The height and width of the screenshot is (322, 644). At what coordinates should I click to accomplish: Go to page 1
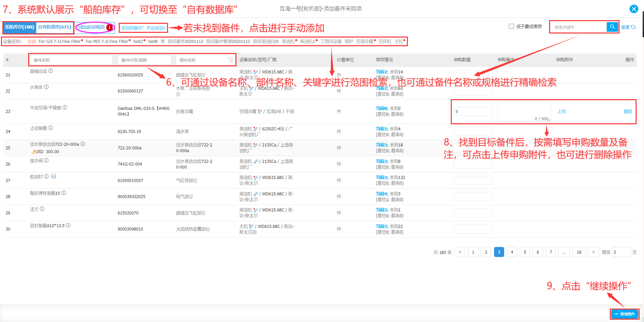pyautogui.click(x=473, y=252)
